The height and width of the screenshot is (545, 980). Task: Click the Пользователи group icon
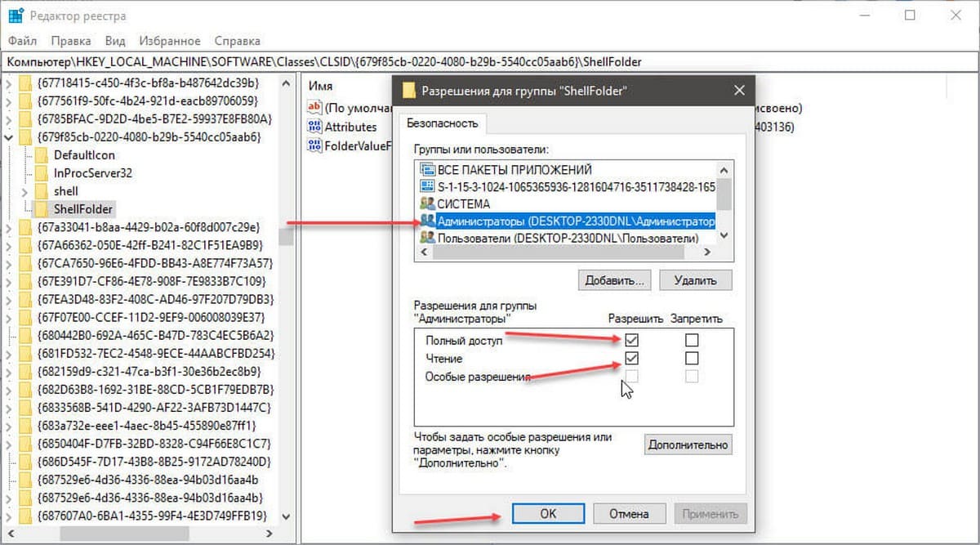[x=427, y=238]
